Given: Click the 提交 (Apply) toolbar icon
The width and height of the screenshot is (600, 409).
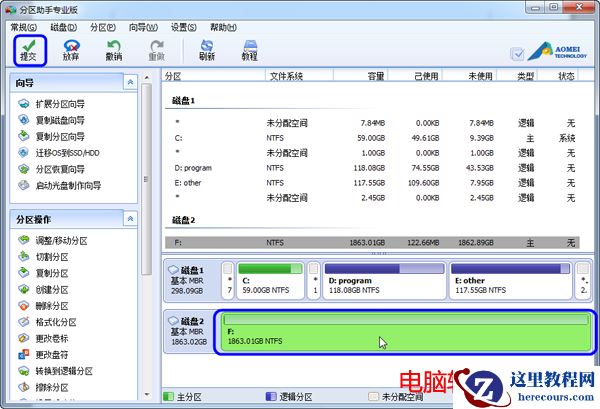Looking at the screenshot, I should [29, 50].
